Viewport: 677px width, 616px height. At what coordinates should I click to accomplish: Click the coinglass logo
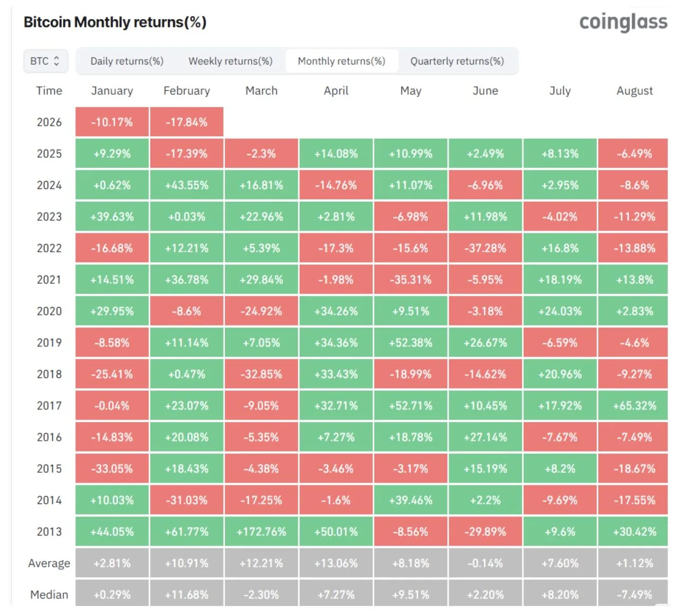tap(623, 22)
